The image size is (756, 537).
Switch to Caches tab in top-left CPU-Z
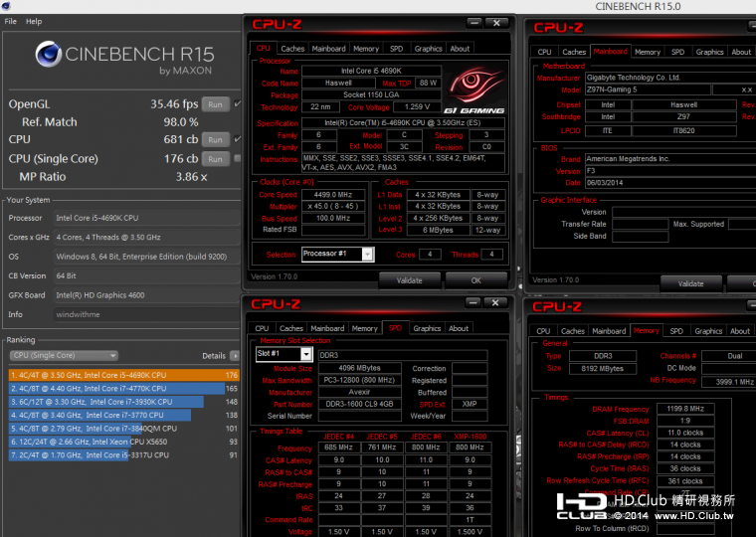coord(292,48)
